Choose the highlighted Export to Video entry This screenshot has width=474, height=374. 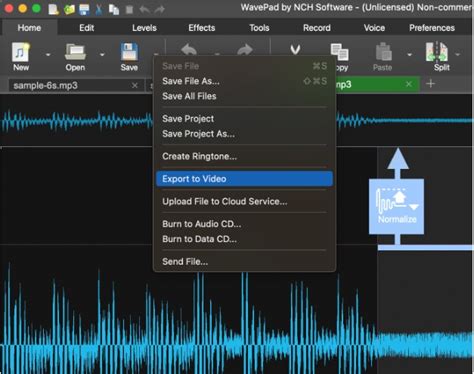[x=244, y=179]
